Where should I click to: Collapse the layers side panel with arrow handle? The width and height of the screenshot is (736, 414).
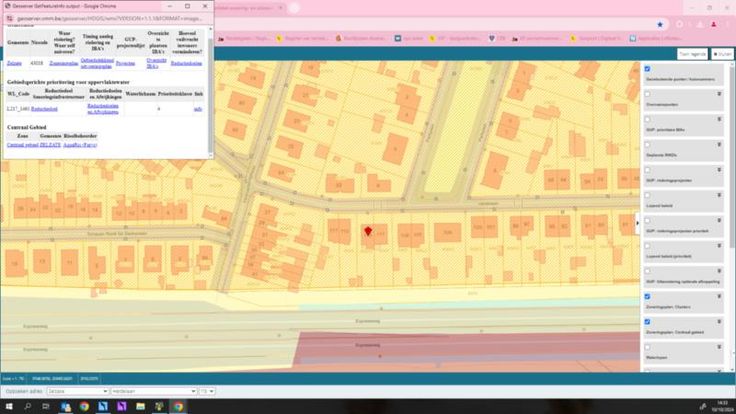click(x=637, y=224)
